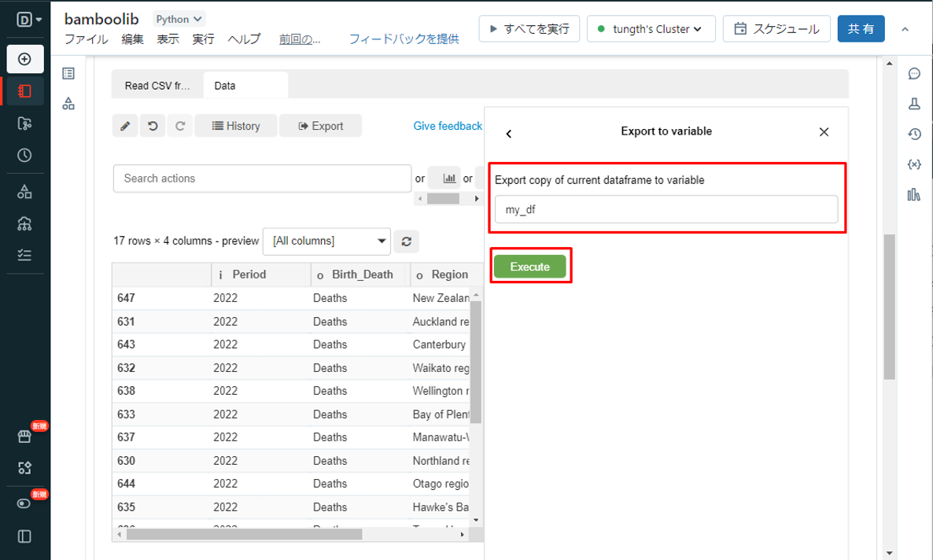Open the table of contents icon
This screenshot has width=933, height=560.
point(68,74)
